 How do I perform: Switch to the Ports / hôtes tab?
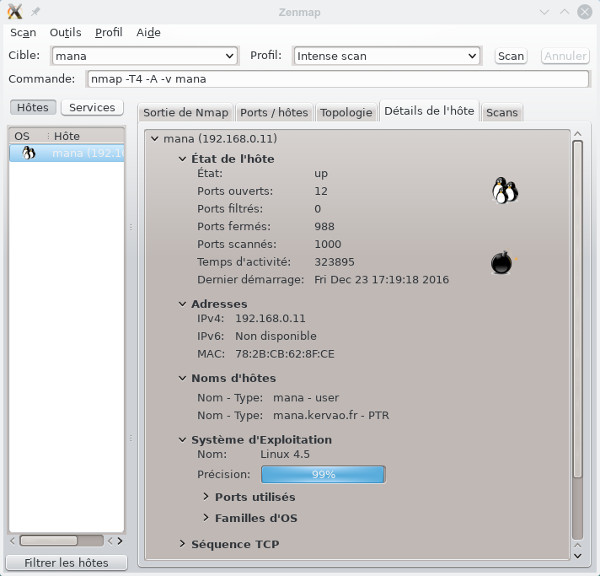[x=274, y=112]
